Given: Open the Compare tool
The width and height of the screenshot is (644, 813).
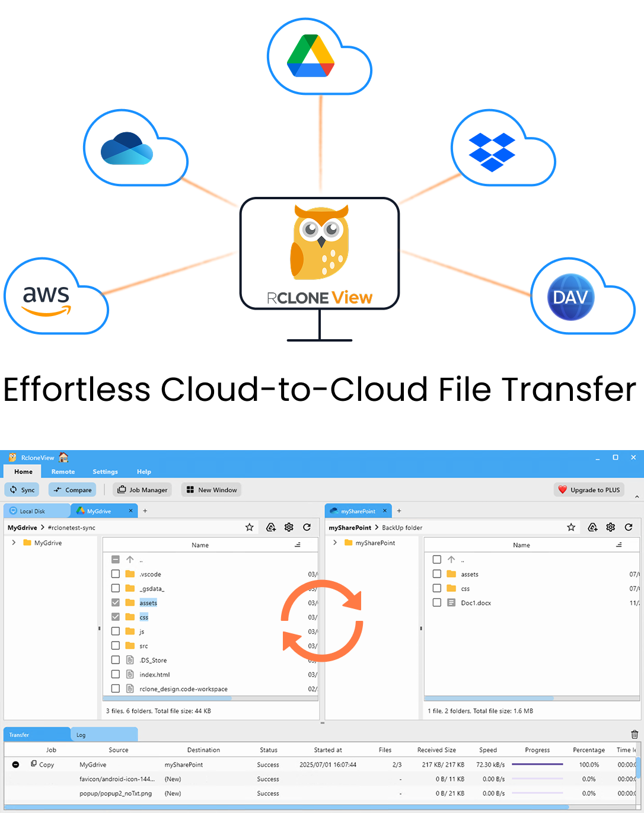Looking at the screenshot, I should pos(72,489).
